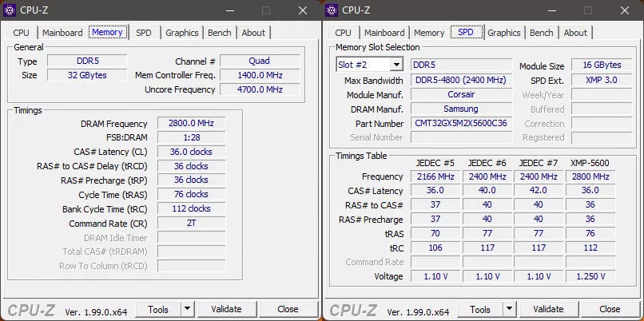This screenshot has width=644, height=321.
Task: Click the Quad channel value field
Action: [260, 61]
